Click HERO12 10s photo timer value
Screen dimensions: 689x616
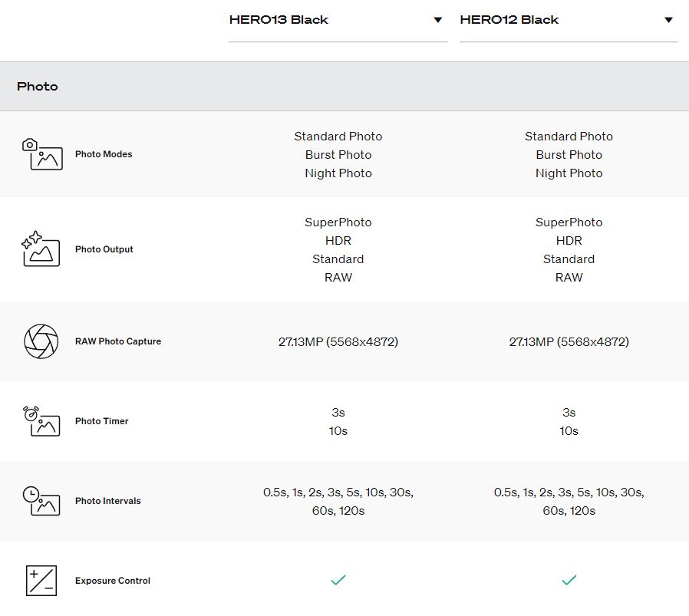(569, 431)
